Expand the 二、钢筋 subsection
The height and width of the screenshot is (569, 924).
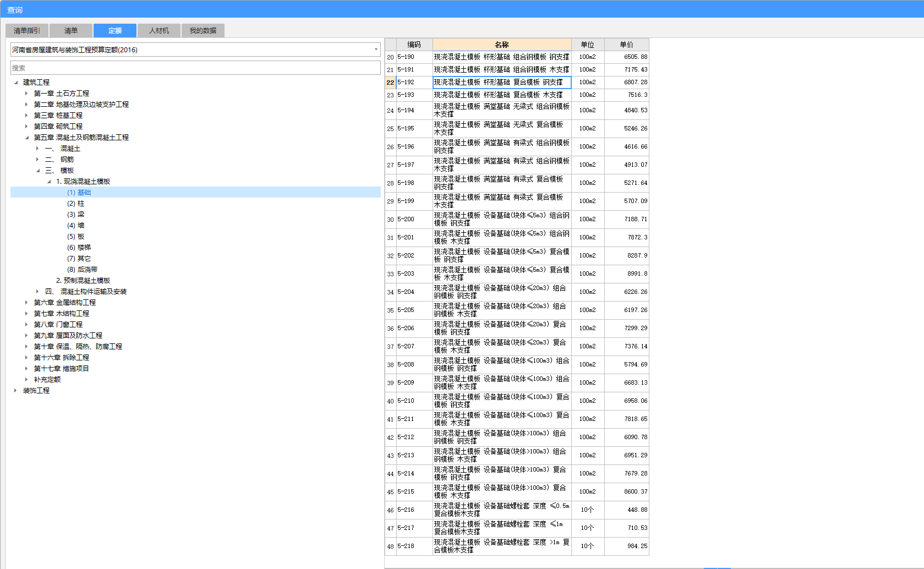(x=37, y=160)
